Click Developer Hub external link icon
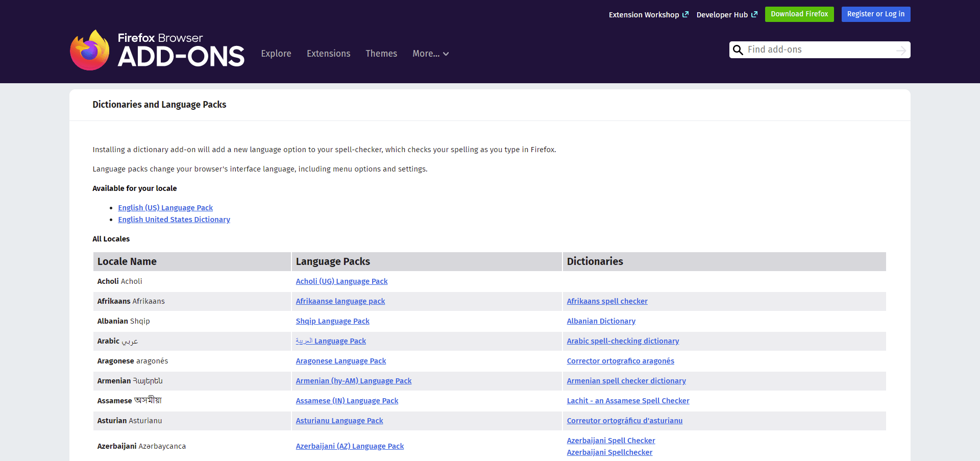 (x=754, y=14)
